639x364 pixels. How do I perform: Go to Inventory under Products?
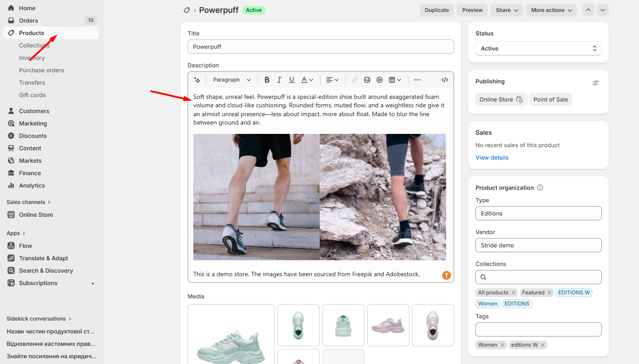32,58
